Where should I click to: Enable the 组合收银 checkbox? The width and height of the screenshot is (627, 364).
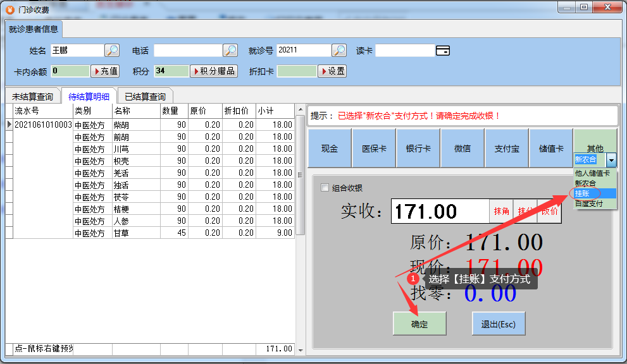(x=325, y=188)
